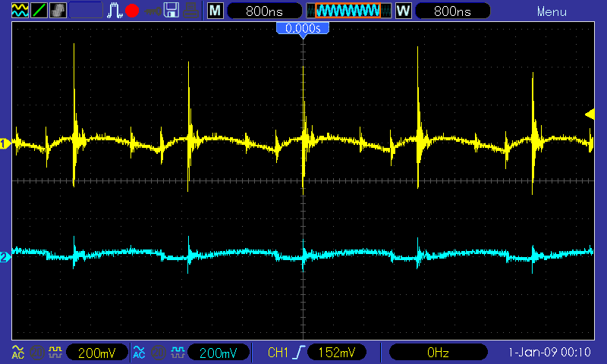Click the M main timebase icon
This screenshot has height=364, width=607.
[x=215, y=11]
